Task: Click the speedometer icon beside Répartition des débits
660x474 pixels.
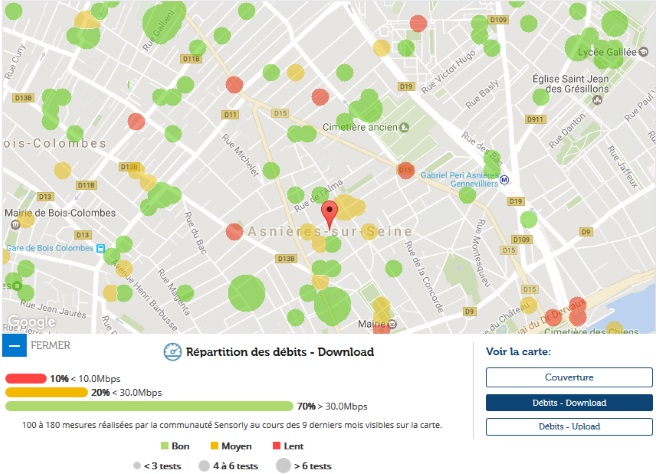Action: [173, 352]
